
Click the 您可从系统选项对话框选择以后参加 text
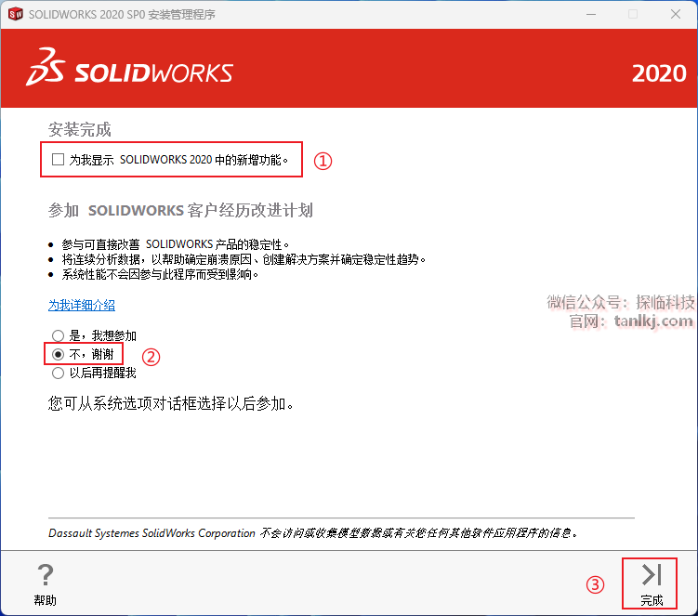pos(171,403)
